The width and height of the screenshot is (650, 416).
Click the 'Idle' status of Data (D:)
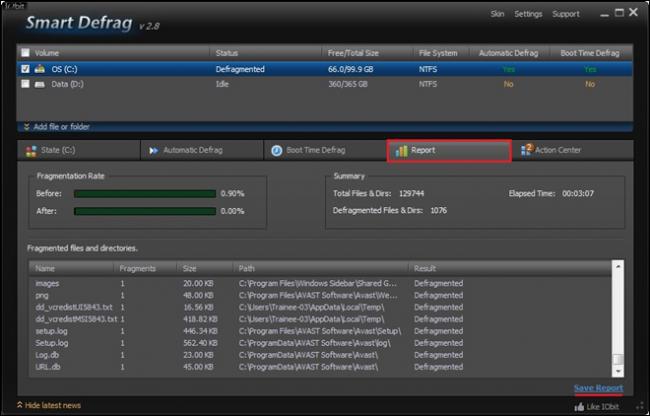222,84
